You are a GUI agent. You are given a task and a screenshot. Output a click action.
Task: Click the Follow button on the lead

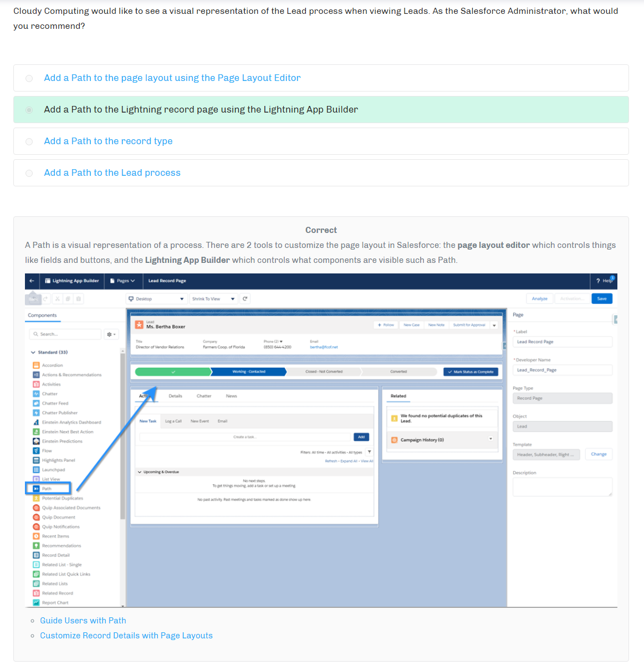[x=386, y=325]
